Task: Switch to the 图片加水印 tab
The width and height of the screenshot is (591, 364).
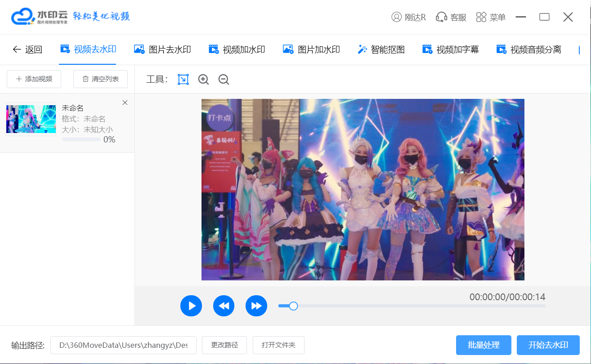Action: pos(311,49)
